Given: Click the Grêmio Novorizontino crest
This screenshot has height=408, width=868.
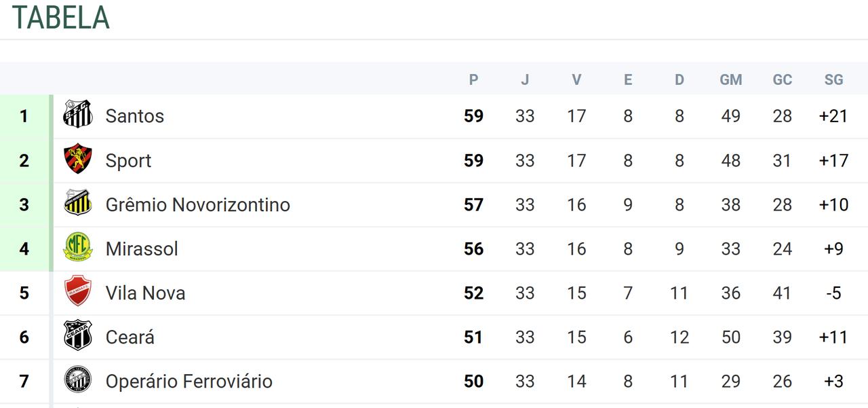Looking at the screenshot, I should click(x=78, y=203).
